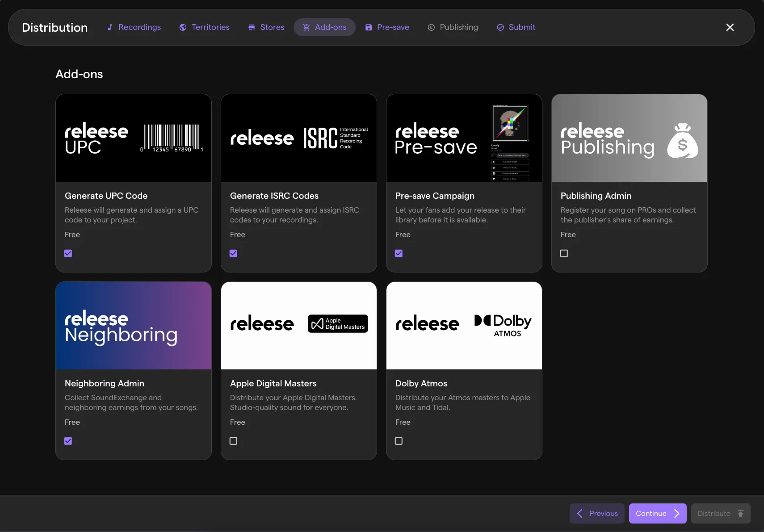The height and width of the screenshot is (532, 764).
Task: Click the barcode graphic on UPC card
Action: pos(172,138)
